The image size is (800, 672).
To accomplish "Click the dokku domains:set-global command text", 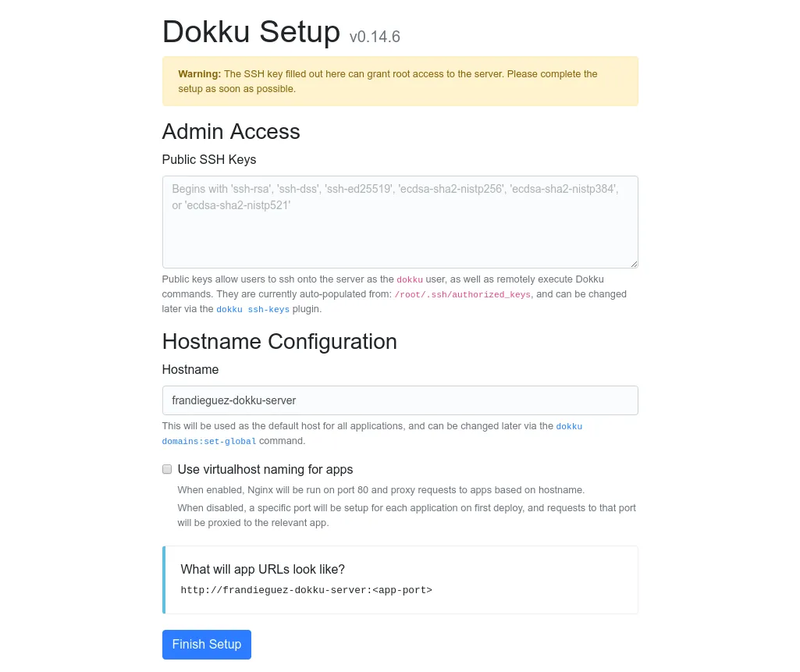I will 208,441.
